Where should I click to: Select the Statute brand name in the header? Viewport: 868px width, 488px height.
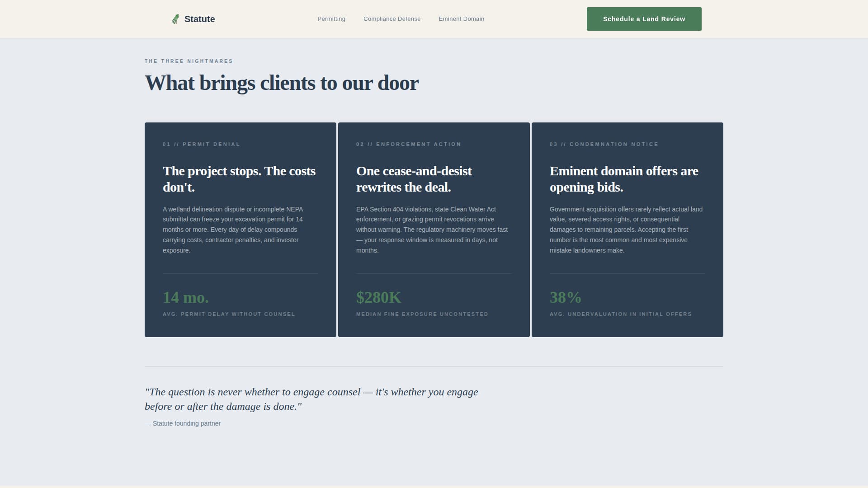point(199,19)
